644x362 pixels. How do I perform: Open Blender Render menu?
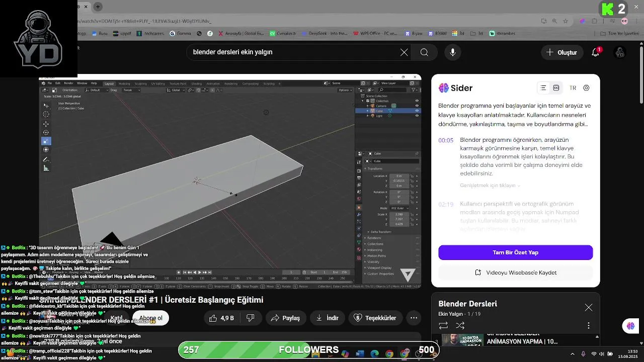[x=68, y=83]
